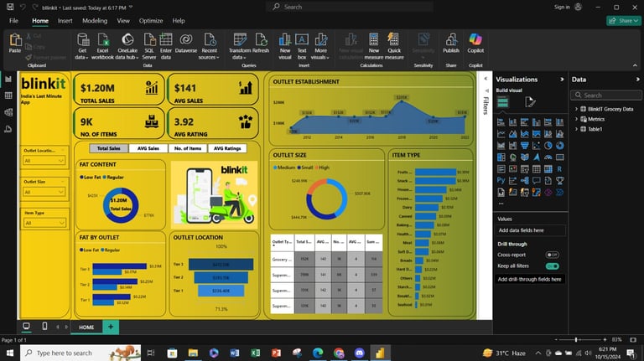Open more visuals ellipsis in Visualizations pane
Viewport: 644px width, 361px height.
coord(501,204)
